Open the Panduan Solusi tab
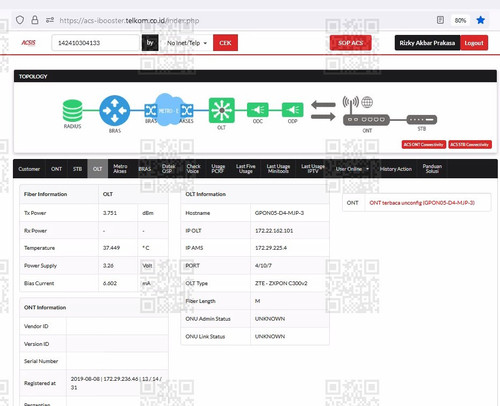 pos(432,169)
